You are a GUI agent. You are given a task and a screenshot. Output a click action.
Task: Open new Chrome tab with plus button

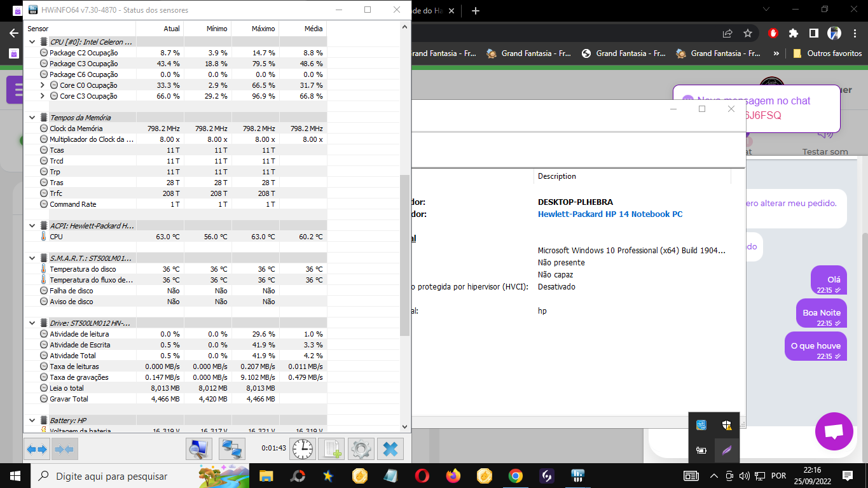pyautogui.click(x=476, y=11)
